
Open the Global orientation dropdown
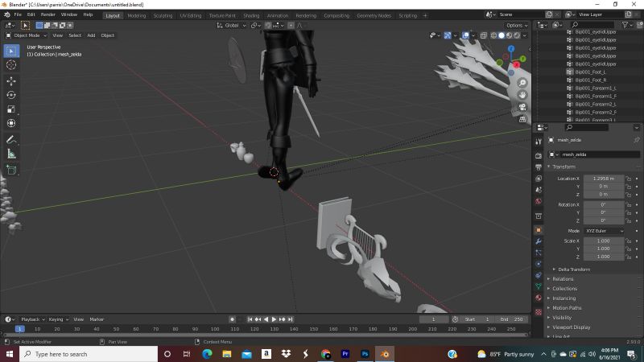[x=231, y=26]
